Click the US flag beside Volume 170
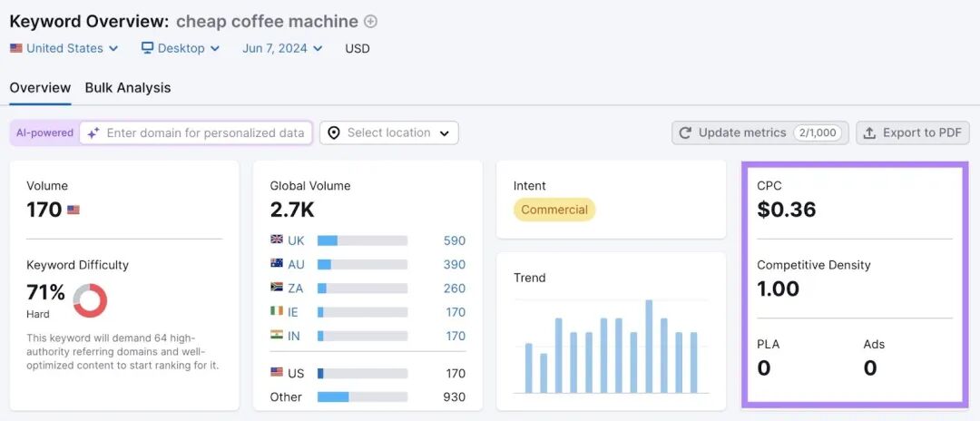980x421 pixels. tap(73, 210)
